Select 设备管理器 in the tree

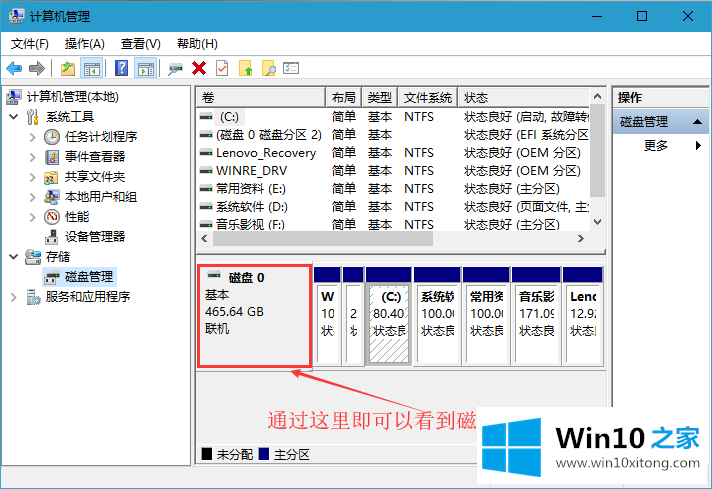tap(95, 237)
